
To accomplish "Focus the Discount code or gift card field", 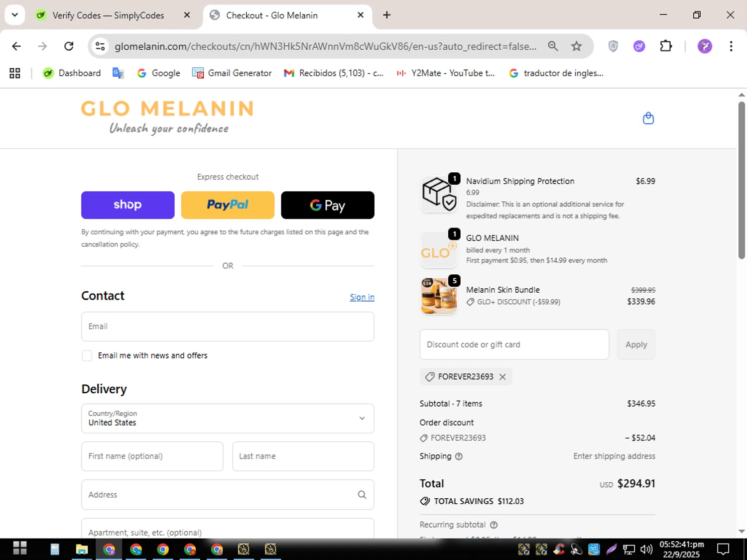I will [x=514, y=344].
